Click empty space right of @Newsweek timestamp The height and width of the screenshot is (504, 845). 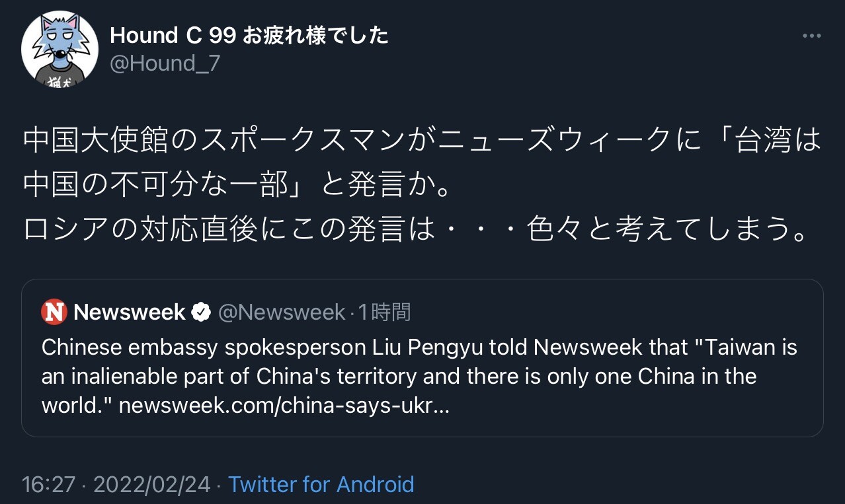pos(595,312)
